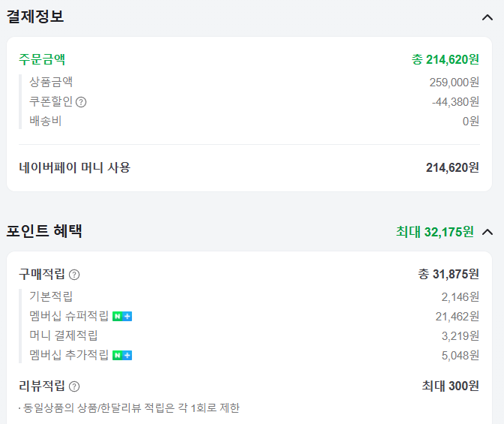This screenshot has height=424, width=504.
Task: Click the help icon beside 쿠폰할인
Action: click(81, 102)
